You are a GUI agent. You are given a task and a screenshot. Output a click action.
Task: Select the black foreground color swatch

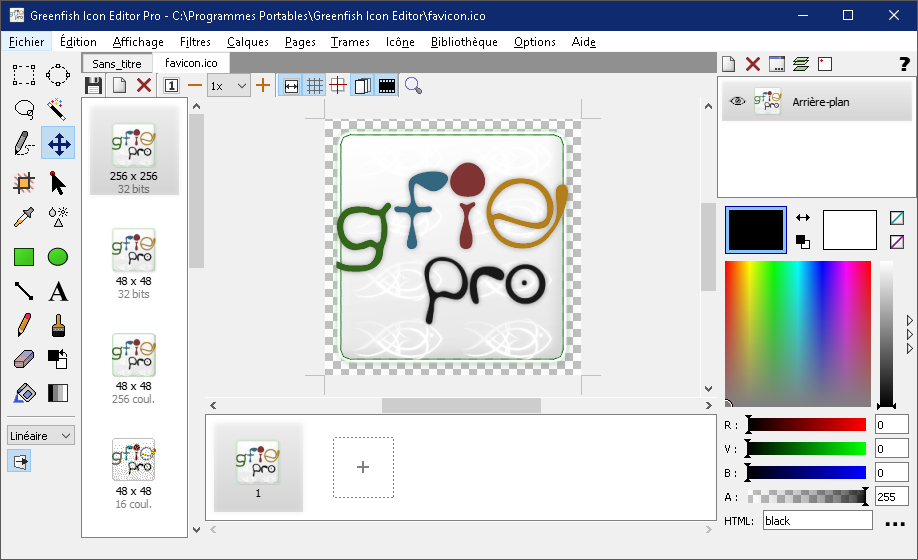(x=756, y=230)
